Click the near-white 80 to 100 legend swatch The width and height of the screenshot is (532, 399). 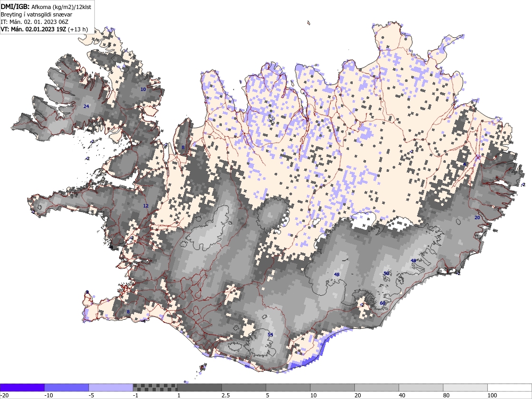tap(465, 387)
